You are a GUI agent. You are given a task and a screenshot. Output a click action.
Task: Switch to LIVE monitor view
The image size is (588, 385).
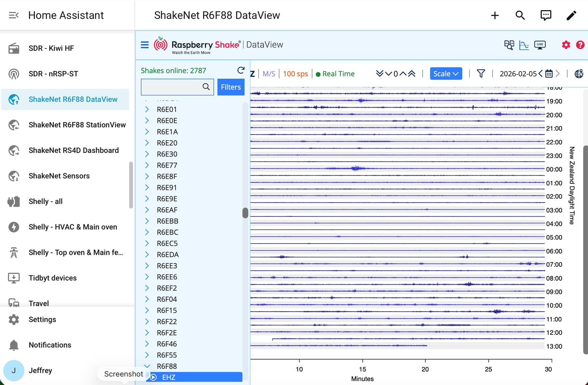[540, 45]
